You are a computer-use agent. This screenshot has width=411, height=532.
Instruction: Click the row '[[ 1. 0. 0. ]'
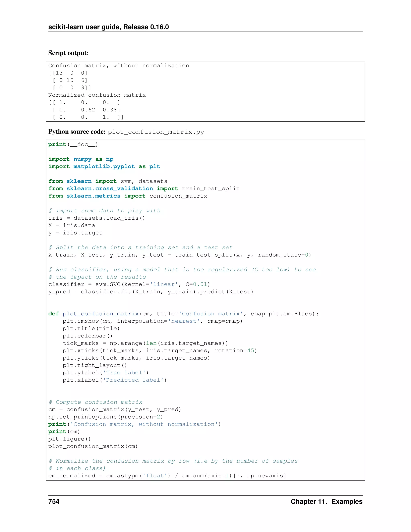(x=84, y=103)
